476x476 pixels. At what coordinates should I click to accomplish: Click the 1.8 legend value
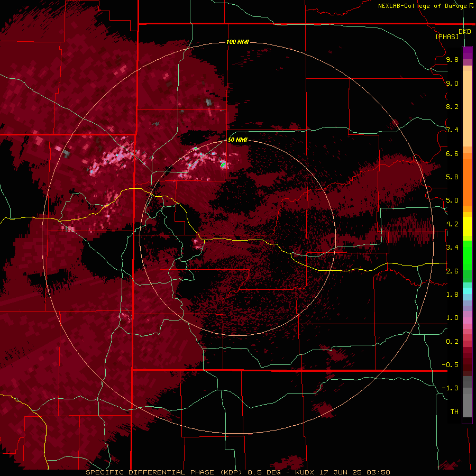tap(452, 295)
